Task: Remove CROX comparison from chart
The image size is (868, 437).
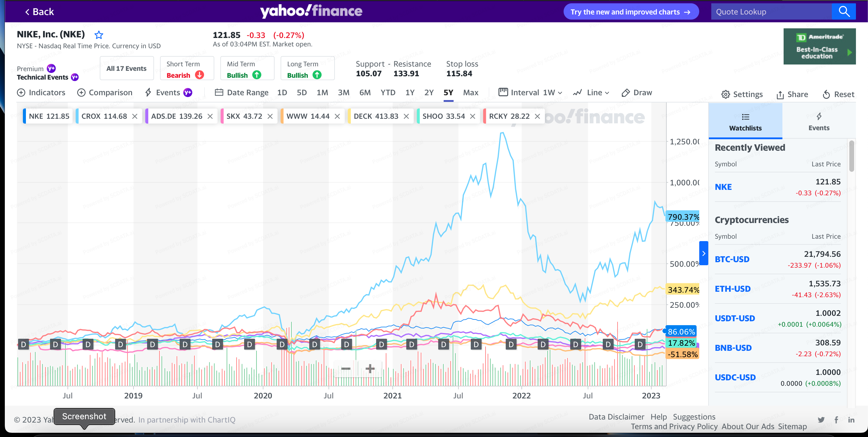Action: click(135, 116)
